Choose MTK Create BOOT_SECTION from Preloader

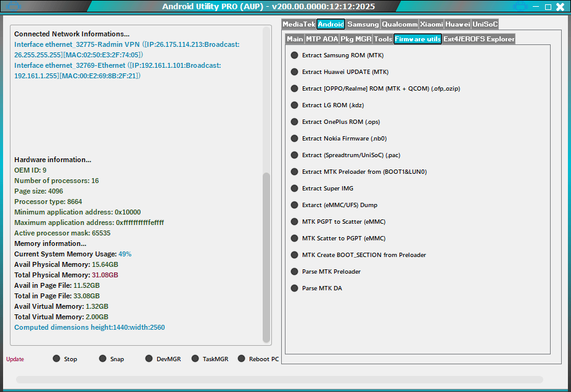[x=358, y=255]
